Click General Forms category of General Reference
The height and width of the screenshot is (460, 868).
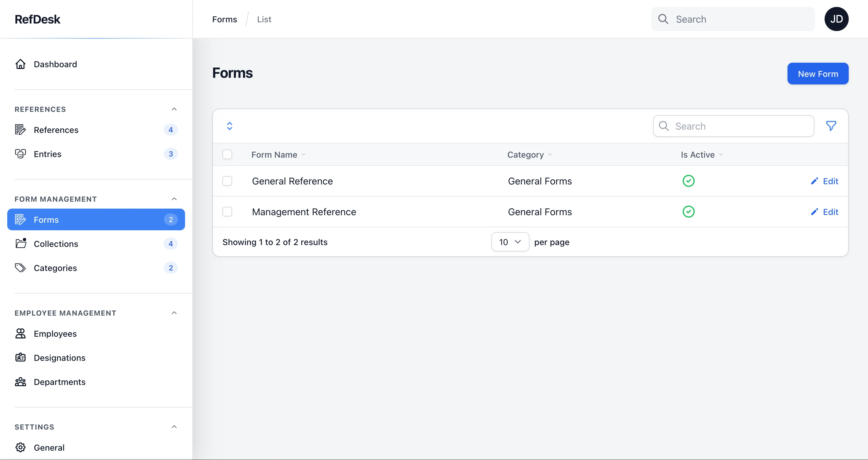click(540, 181)
